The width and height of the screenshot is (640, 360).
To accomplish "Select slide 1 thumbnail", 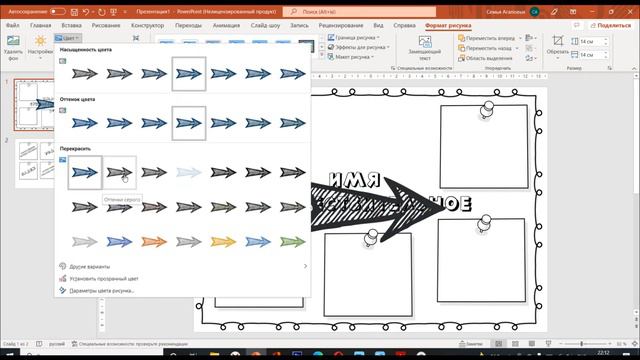I will (34, 105).
